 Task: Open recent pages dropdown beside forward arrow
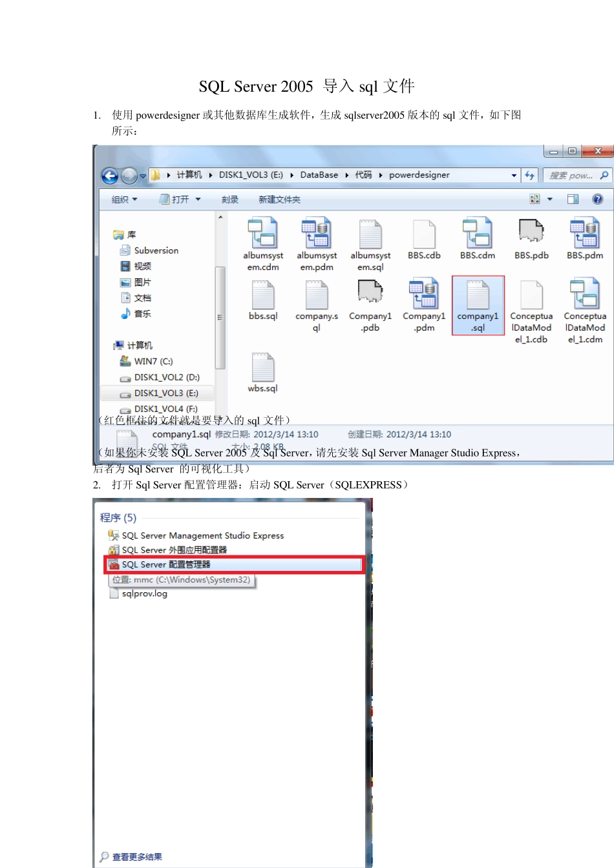point(143,176)
